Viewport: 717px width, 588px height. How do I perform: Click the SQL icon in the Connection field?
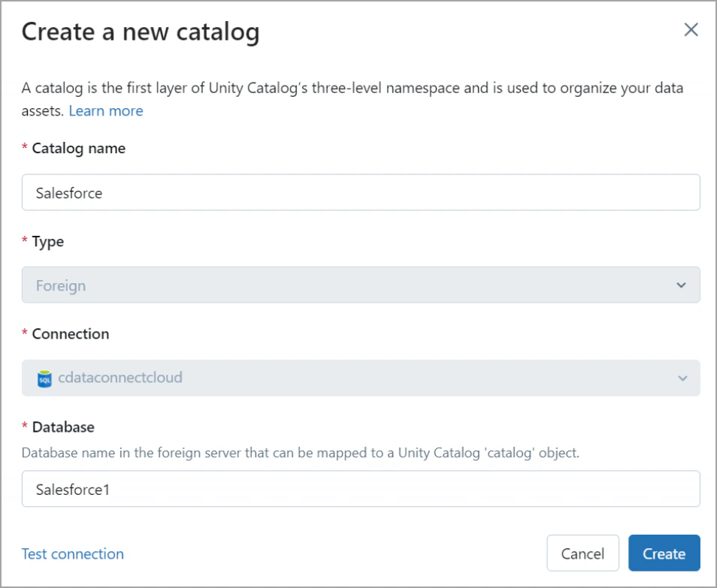pyautogui.click(x=44, y=378)
